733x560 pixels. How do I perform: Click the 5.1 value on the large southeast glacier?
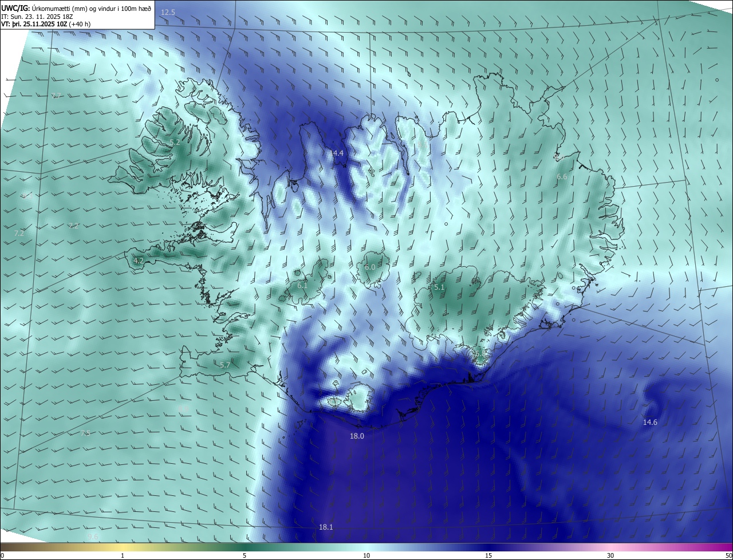click(x=439, y=287)
